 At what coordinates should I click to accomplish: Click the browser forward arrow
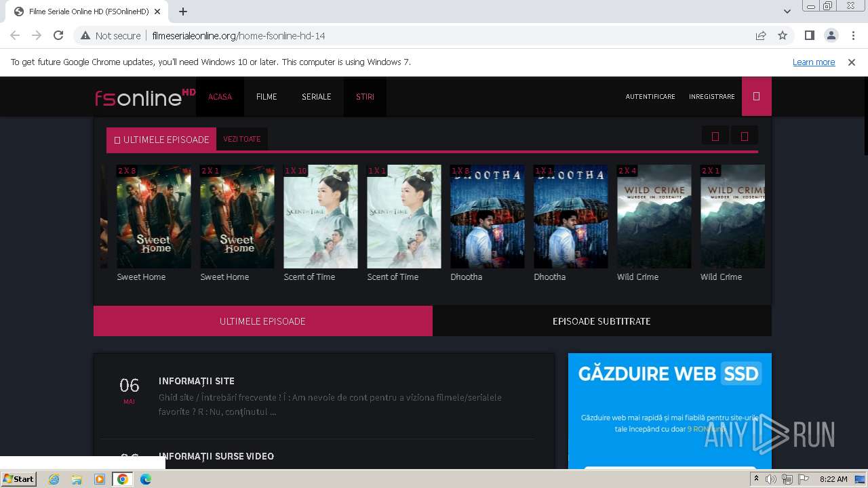37,35
